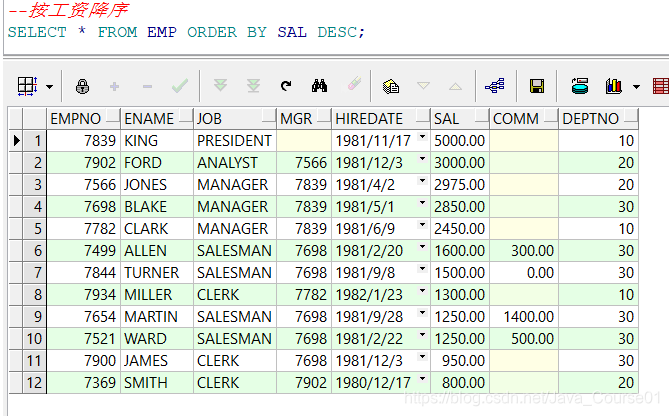Click the plus insert record icon
669x416 pixels.
[114, 87]
